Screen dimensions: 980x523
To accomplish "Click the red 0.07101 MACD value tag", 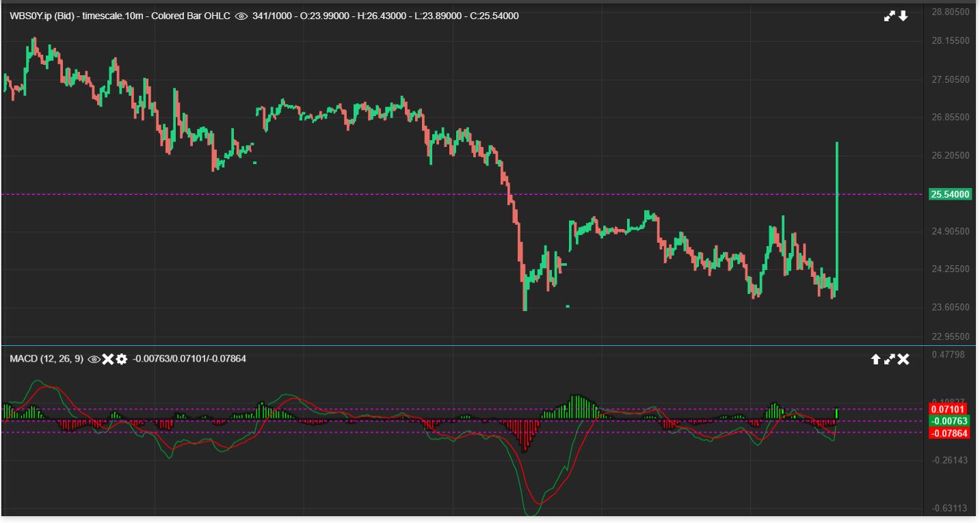I will (950, 410).
